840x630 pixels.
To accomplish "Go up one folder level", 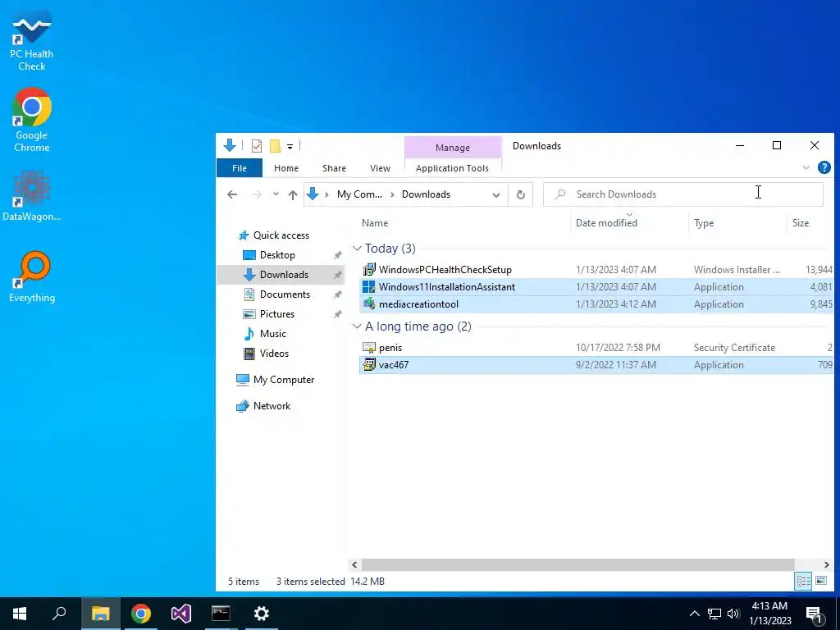I will click(293, 195).
